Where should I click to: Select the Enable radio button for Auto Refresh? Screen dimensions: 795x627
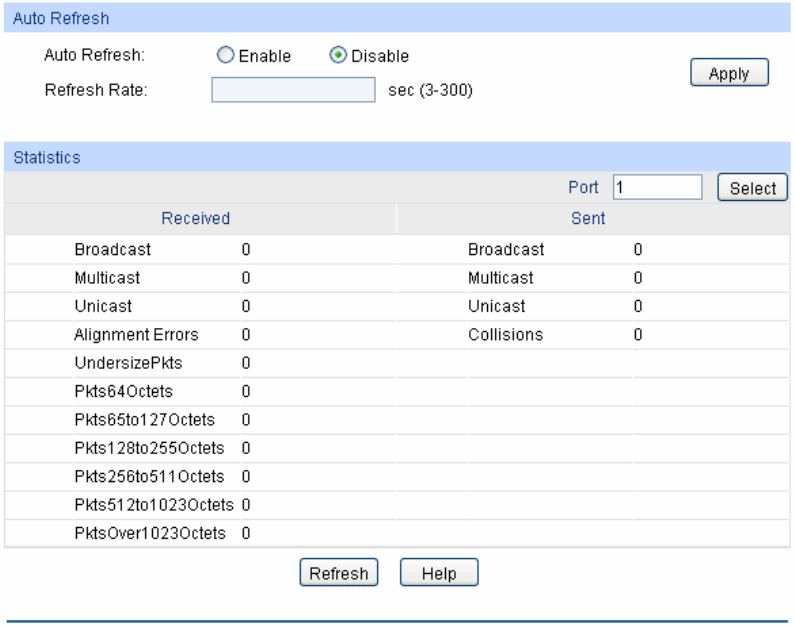(226, 57)
